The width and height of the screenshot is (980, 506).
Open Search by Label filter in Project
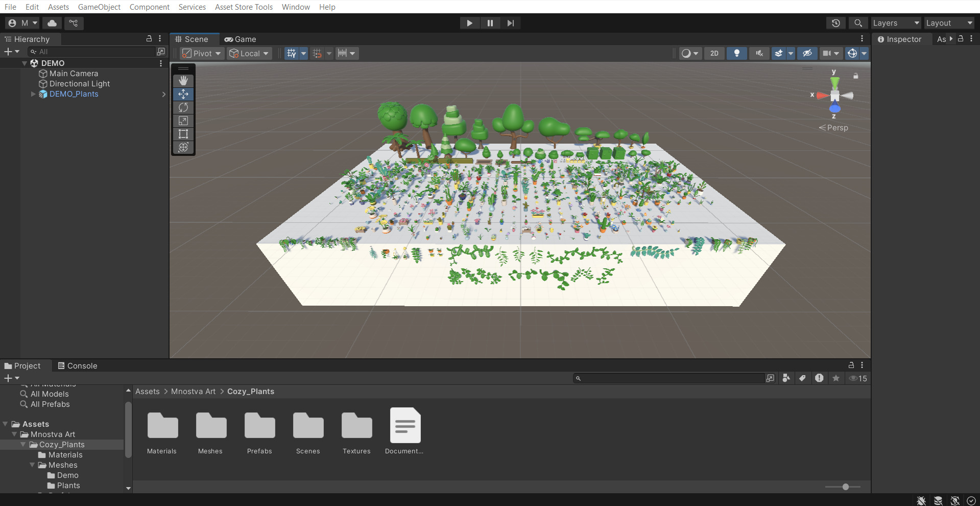[x=803, y=378]
